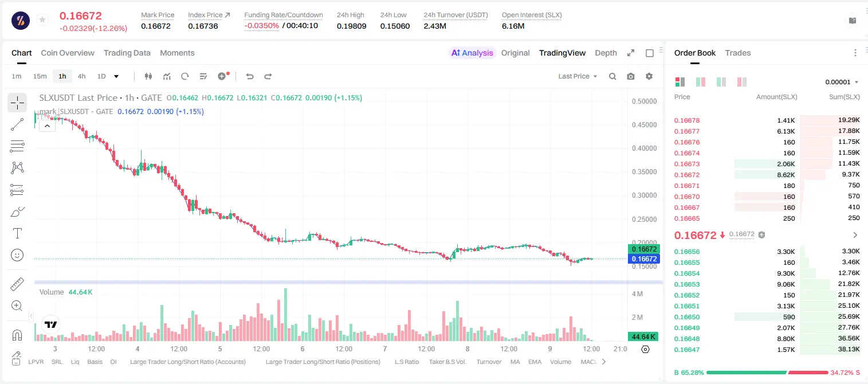Open chart settings gear icon

(x=649, y=76)
